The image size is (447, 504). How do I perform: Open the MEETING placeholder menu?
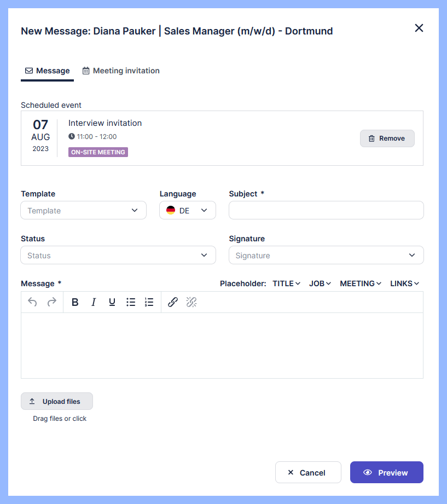(x=361, y=283)
